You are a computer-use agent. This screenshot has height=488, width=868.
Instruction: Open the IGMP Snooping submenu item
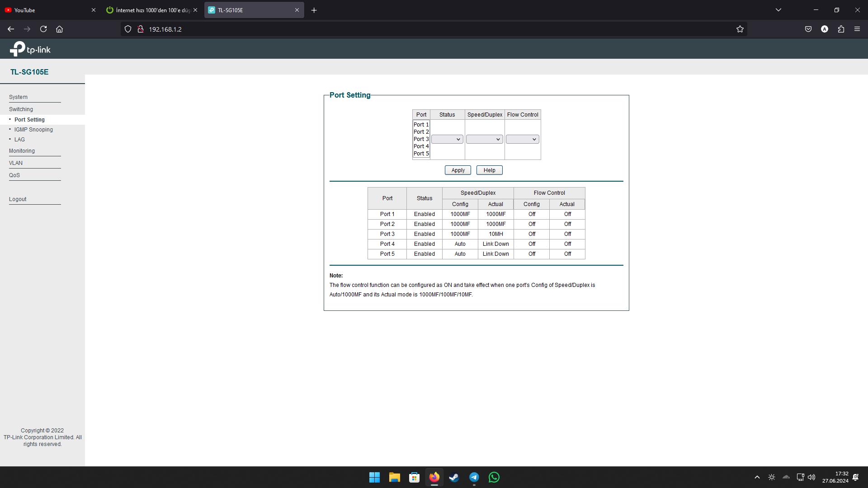tap(33, 130)
